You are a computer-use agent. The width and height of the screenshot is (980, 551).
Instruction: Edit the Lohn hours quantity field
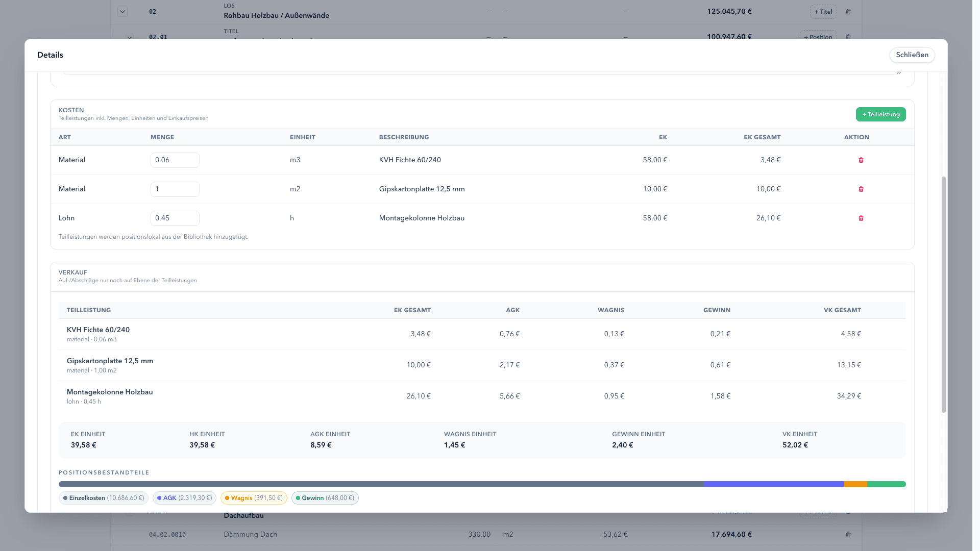coord(175,218)
